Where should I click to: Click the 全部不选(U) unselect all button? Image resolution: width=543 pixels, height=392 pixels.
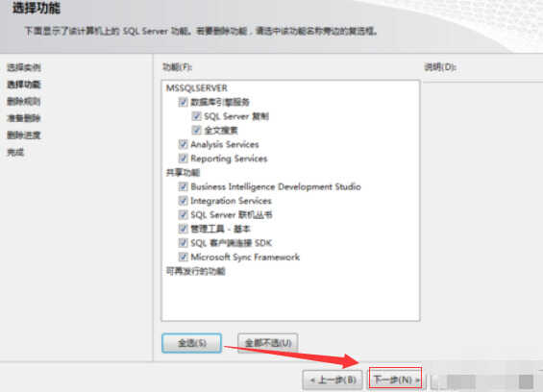(x=268, y=343)
